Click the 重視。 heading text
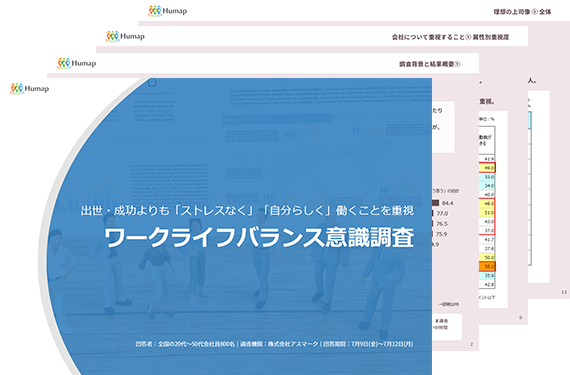Image resolution: width=570 pixels, height=375 pixels. point(486,102)
